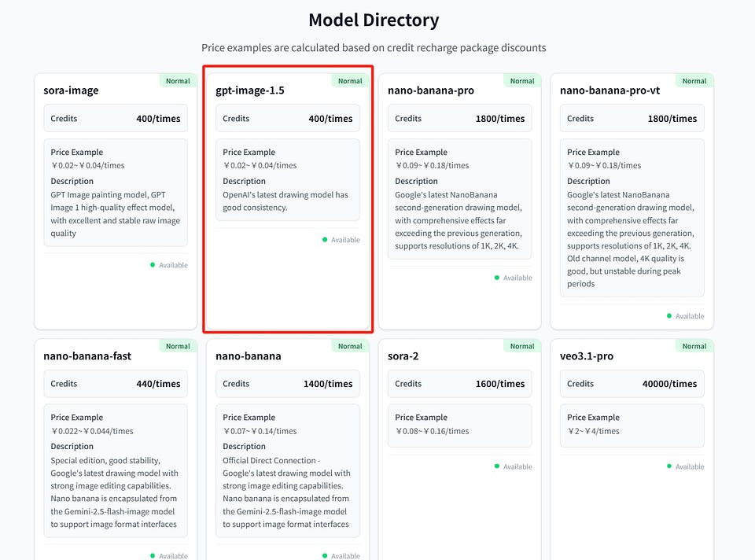Viewport: 755px width, 560px height.
Task: Click the ￥0.07~￥0.14/times price text
Action: click(260, 431)
